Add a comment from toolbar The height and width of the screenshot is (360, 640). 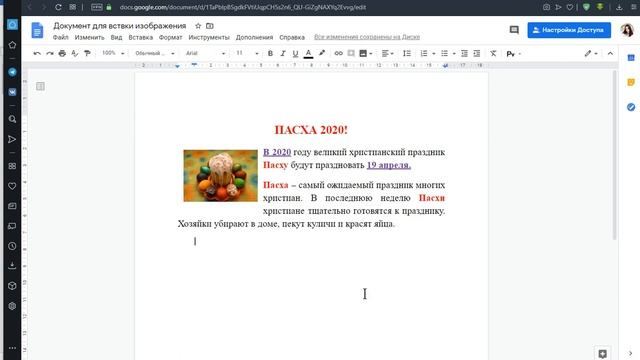351,53
